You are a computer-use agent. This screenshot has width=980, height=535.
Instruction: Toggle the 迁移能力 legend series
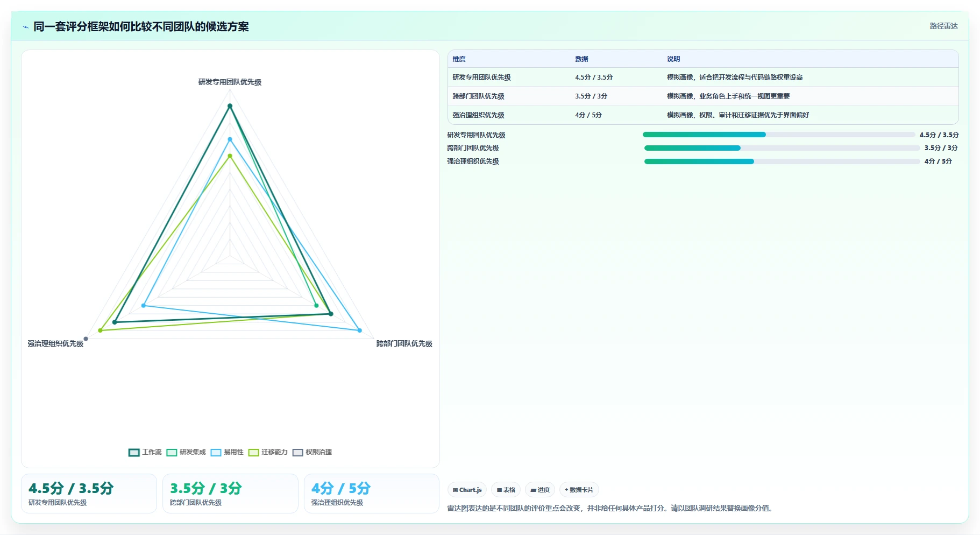268,452
